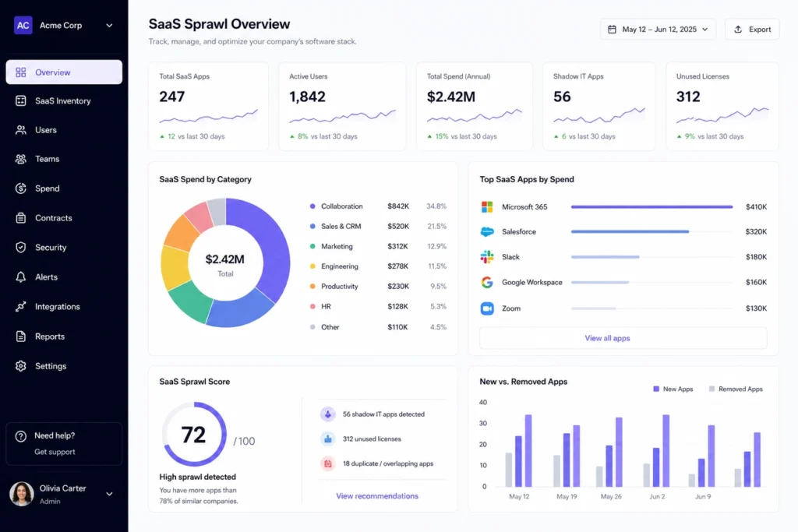Image resolution: width=798 pixels, height=532 pixels.
Task: Select the Spend menu label
Action: tap(48, 188)
